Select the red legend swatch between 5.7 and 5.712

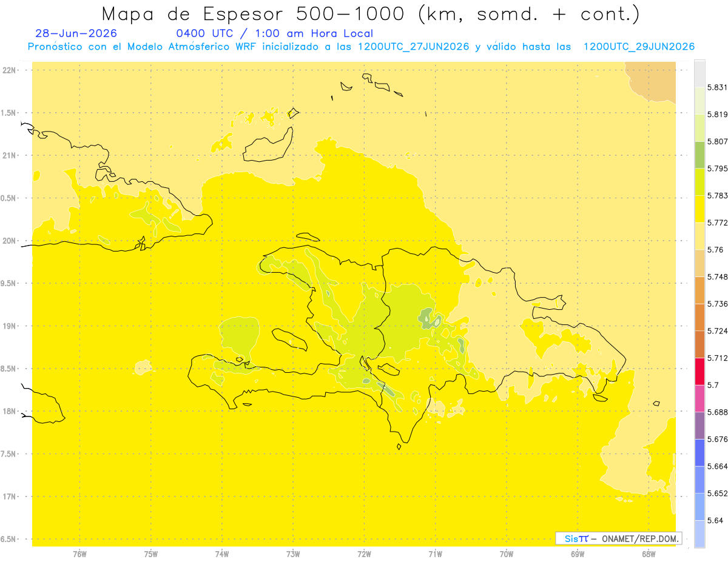[x=699, y=371]
